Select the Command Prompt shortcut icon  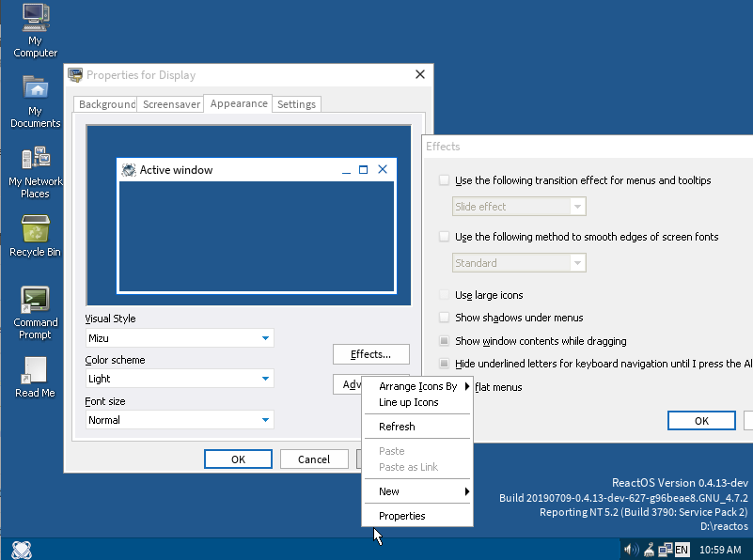35,313
